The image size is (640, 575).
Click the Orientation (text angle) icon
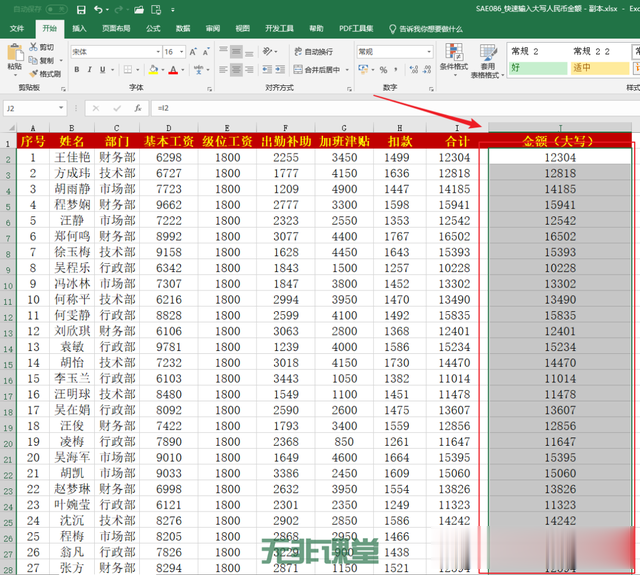(267, 51)
